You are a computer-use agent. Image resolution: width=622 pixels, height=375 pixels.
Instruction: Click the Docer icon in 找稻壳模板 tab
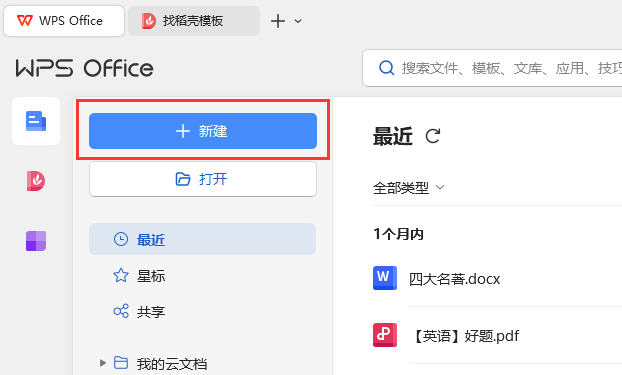point(148,21)
